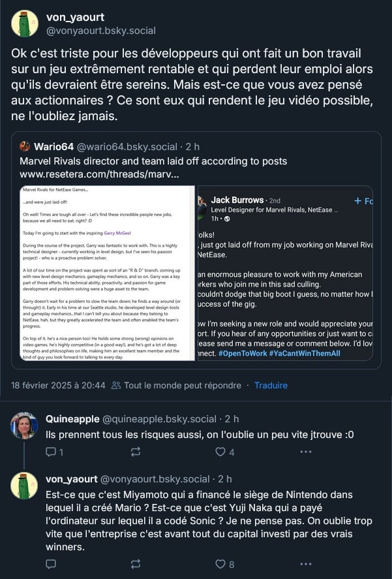This screenshot has height=579, width=392.
Task: Open Wario64 username in quoted post
Action: point(54,147)
